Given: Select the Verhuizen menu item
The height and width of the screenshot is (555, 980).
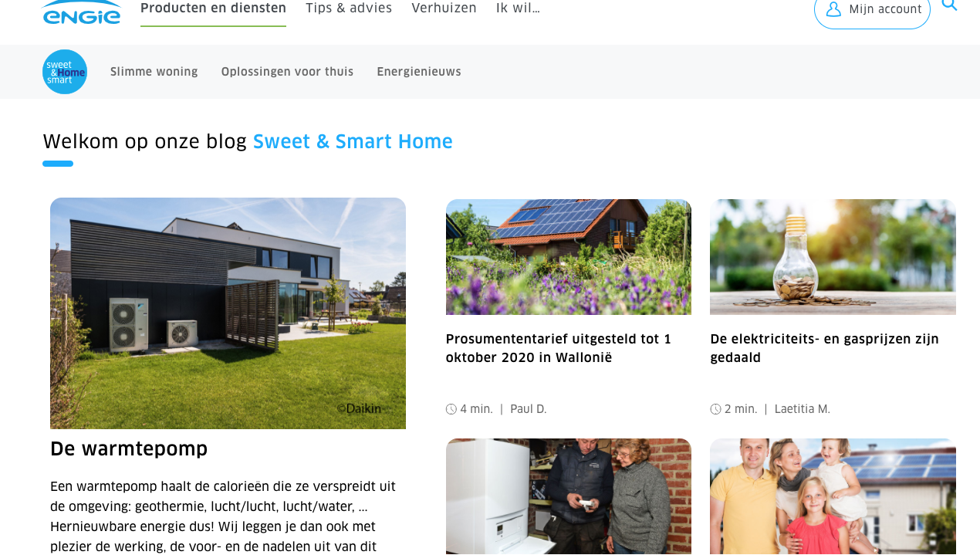Looking at the screenshot, I should [444, 8].
